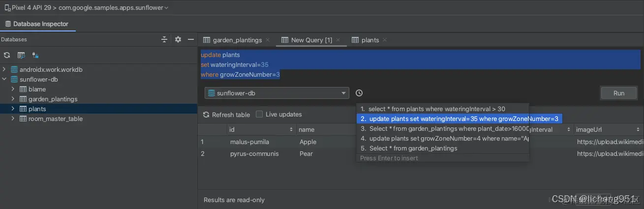The image size is (644, 209).
Task: Click the Apple row imageUrl cell
Action: pyautogui.click(x=609, y=142)
